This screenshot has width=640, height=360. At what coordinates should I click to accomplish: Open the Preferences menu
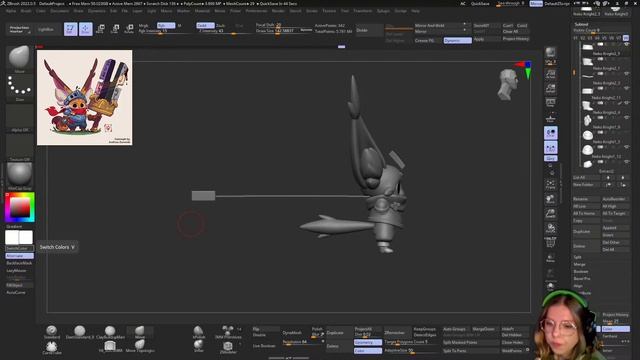256,11
